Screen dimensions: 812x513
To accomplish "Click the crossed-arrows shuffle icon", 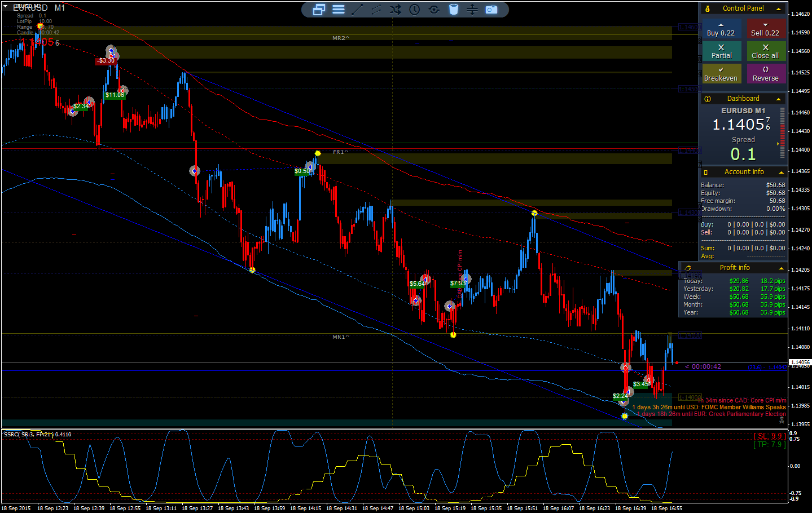I will [x=396, y=10].
